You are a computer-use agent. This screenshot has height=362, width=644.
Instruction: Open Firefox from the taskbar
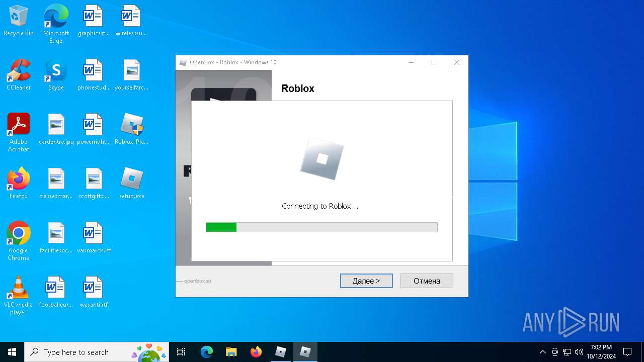pyautogui.click(x=256, y=352)
